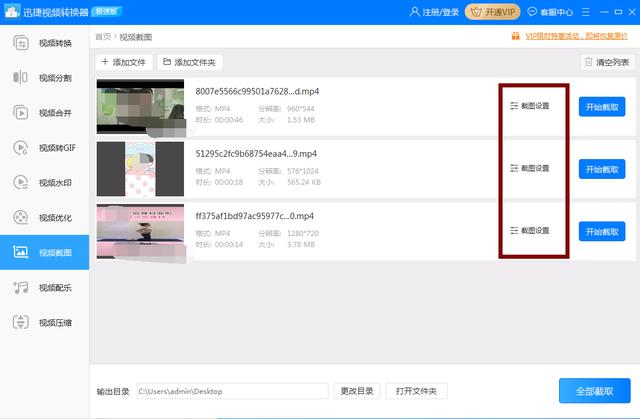
Task: Open the 视频合并 merge icon
Action: (x=21, y=113)
